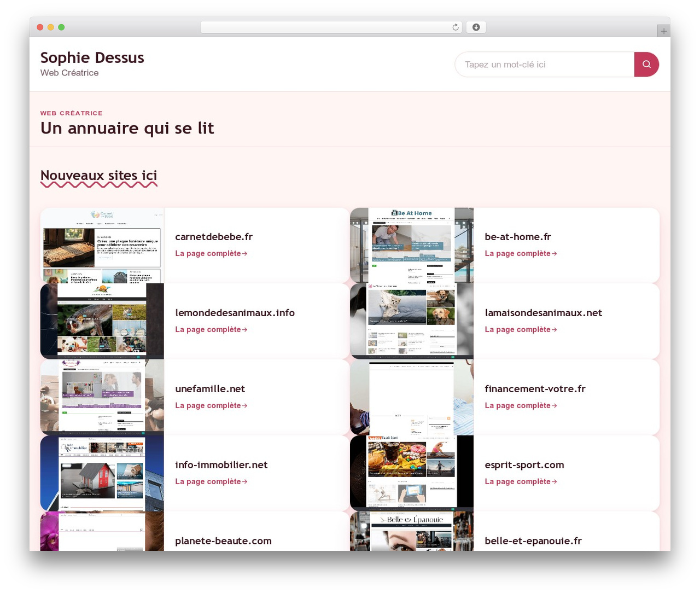Screen dimensions: 700x593
Task: Open the carnetdebebe.fr screenshot thumbnail
Action: (102, 245)
